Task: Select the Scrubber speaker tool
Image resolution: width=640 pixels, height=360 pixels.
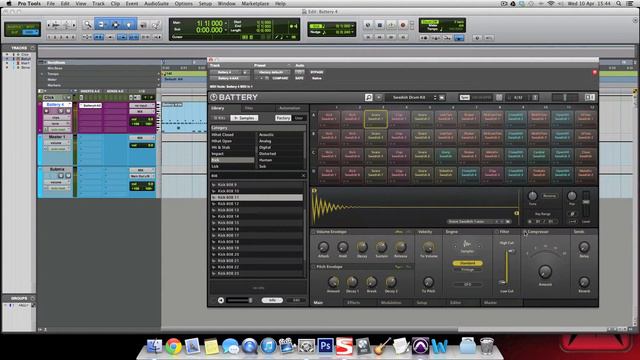Action: [x=143, y=25]
